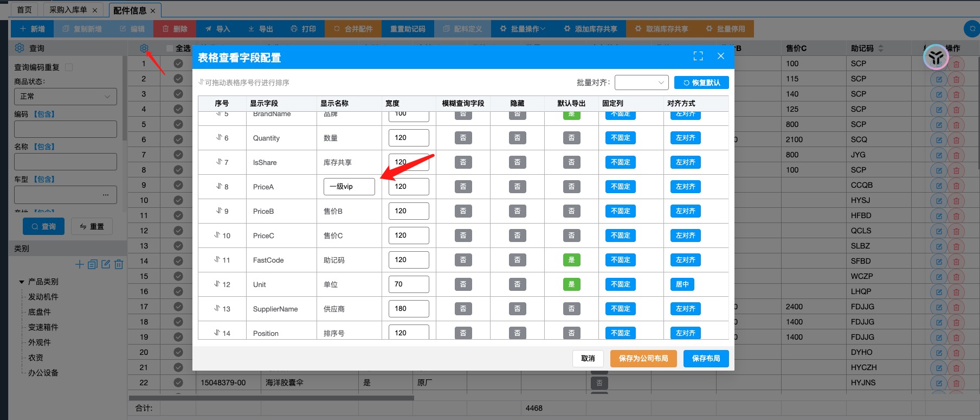Click the drag-sort handle of row 13

pos(217,308)
